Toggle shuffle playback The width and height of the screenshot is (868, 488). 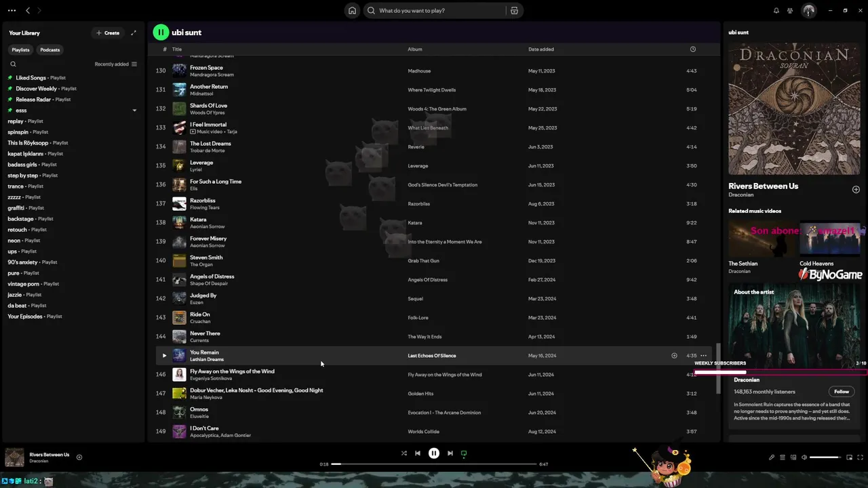pos(403,453)
